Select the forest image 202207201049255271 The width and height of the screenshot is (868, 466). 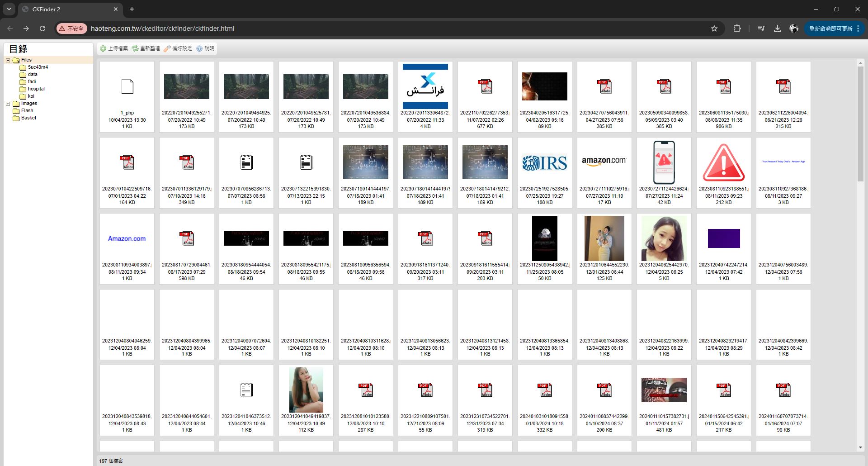[x=187, y=86]
